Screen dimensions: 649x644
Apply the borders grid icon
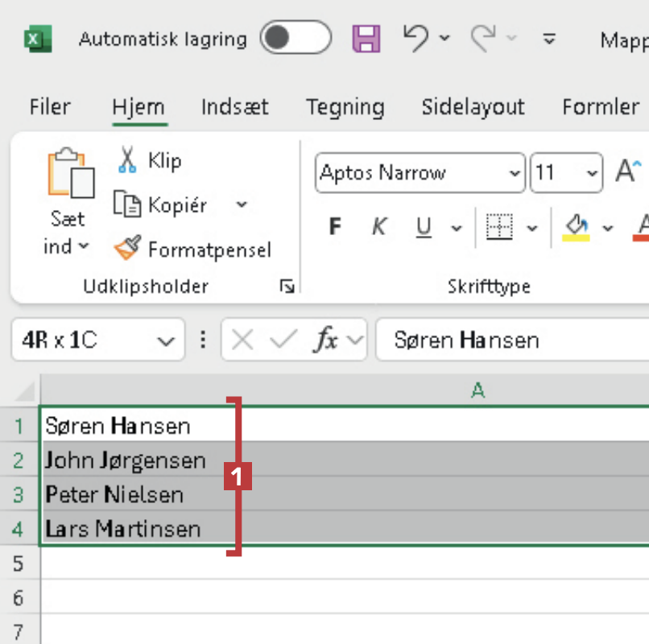(x=500, y=228)
